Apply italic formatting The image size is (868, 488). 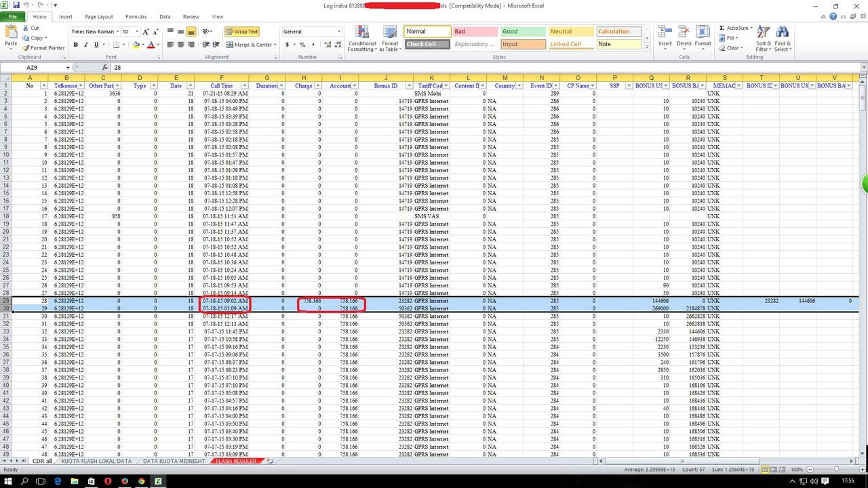coord(86,45)
